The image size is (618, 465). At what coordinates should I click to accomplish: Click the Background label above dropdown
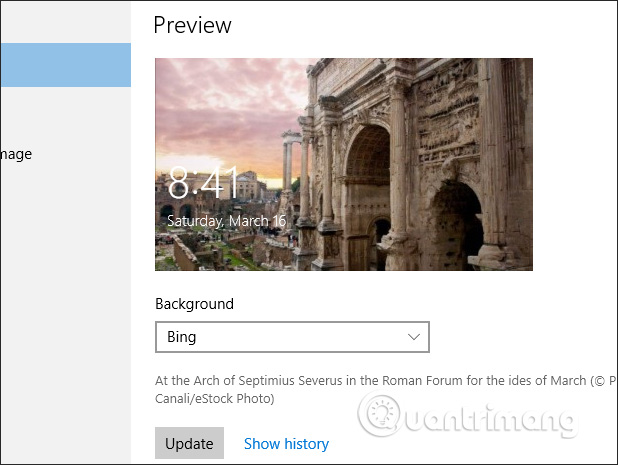coord(194,304)
